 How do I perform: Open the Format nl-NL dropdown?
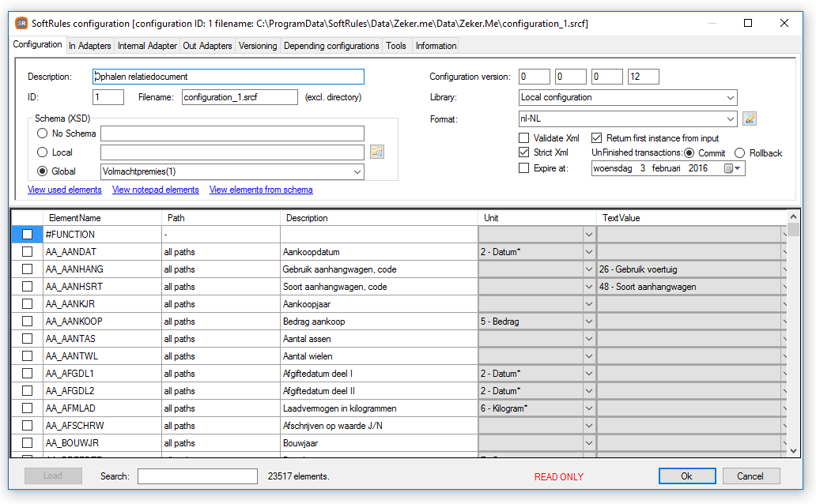730,118
